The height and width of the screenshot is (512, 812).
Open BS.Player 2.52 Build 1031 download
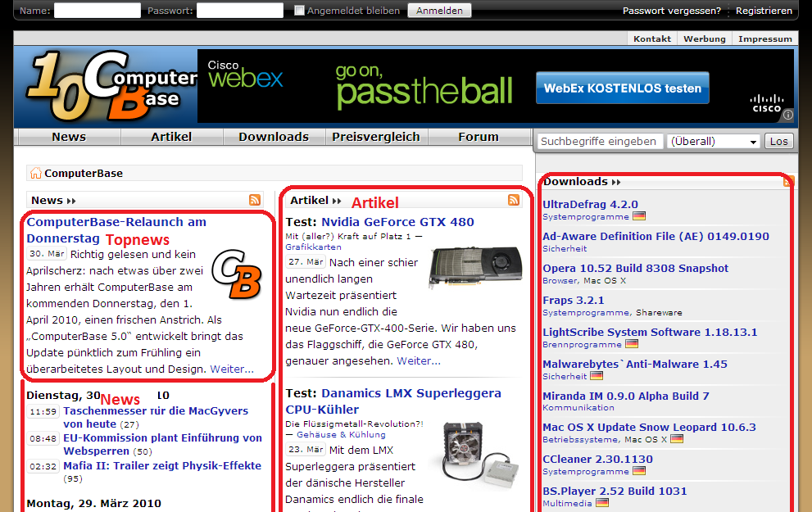[x=615, y=491]
